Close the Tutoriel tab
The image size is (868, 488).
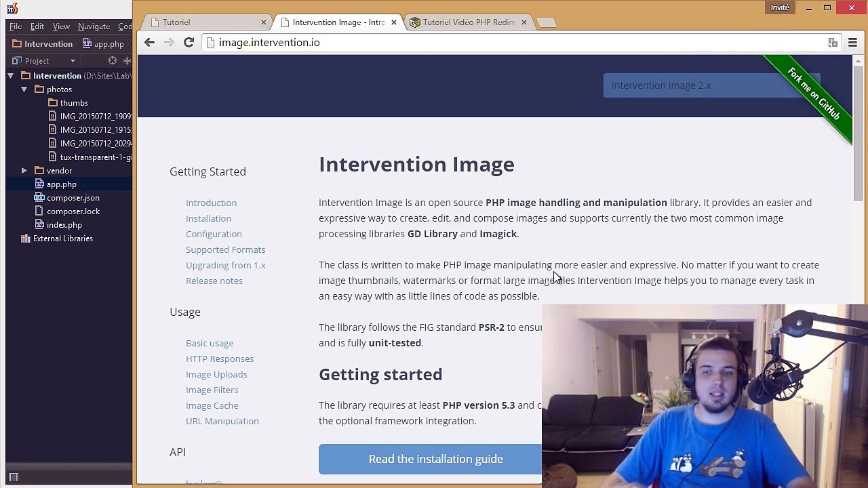(263, 22)
